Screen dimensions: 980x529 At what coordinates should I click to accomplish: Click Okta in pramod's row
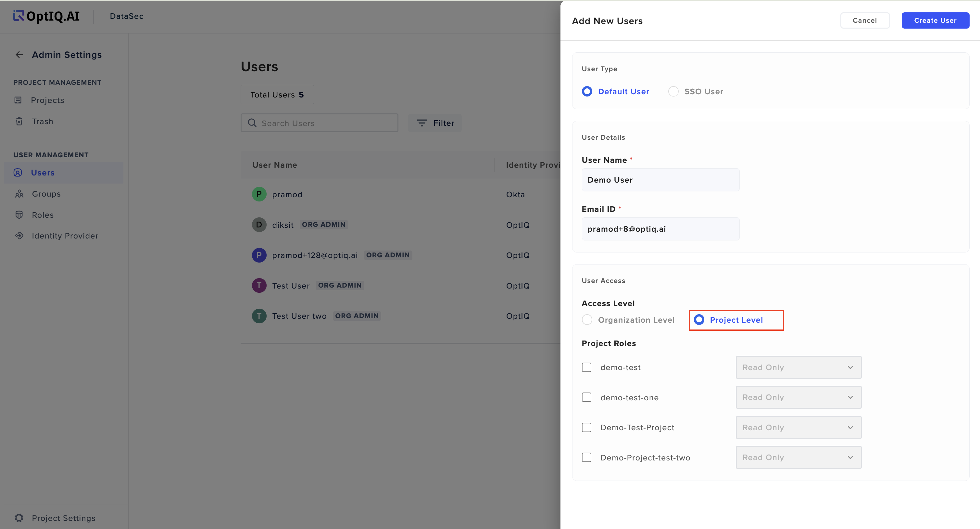point(515,194)
